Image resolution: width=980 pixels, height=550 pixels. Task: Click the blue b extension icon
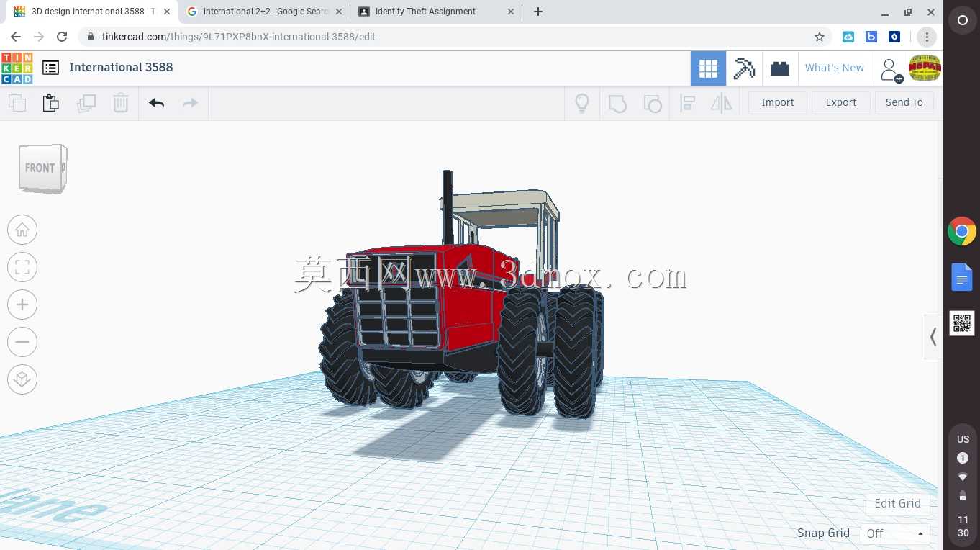click(871, 37)
